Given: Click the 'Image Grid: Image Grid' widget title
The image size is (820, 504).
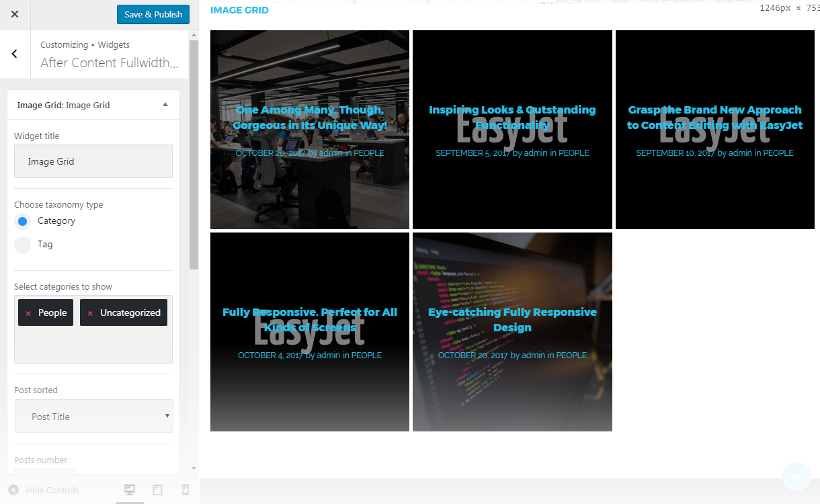Looking at the screenshot, I should [63, 106].
